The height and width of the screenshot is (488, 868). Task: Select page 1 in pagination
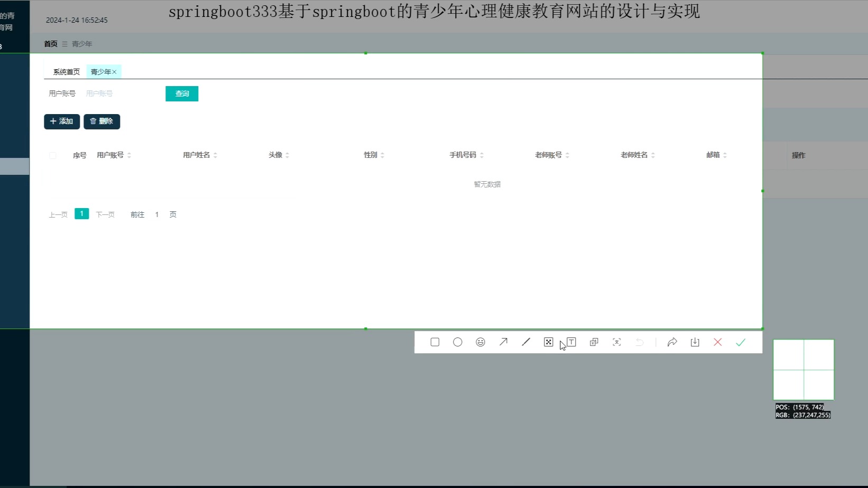(82, 213)
